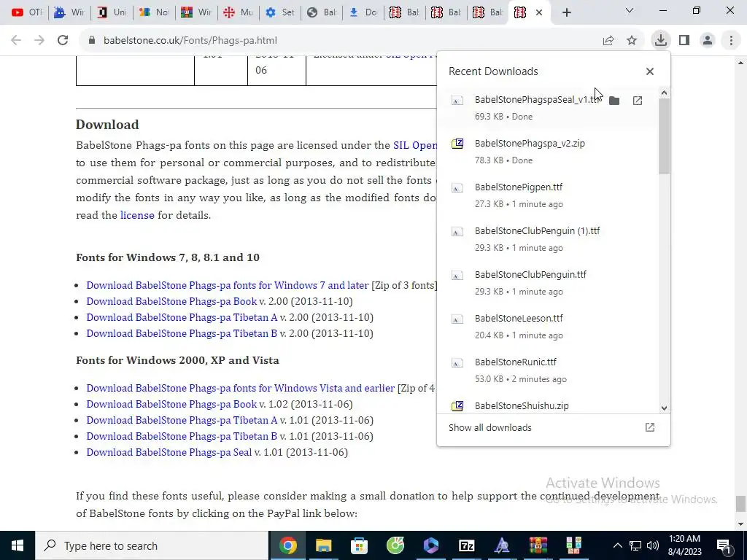Click Show all downloads

(553, 427)
